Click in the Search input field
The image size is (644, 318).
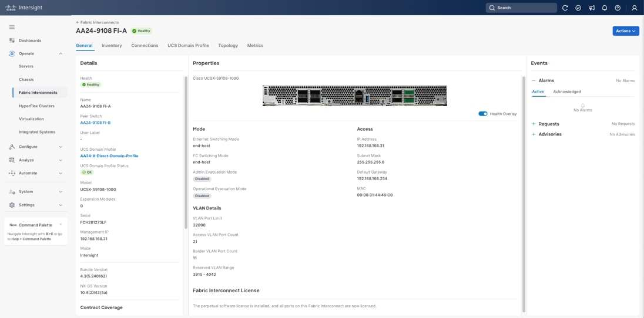click(x=521, y=8)
